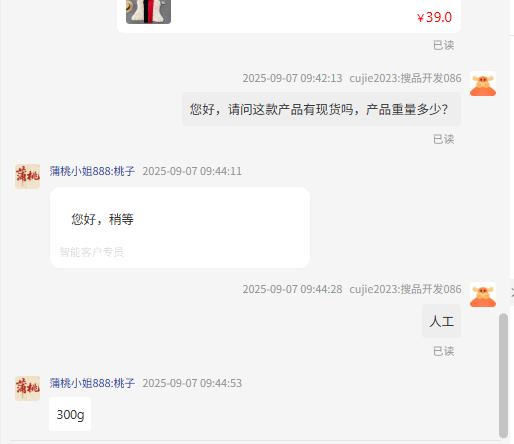Click the 智能客户专员 label
The width and height of the screenshot is (514, 444).
coord(91,252)
